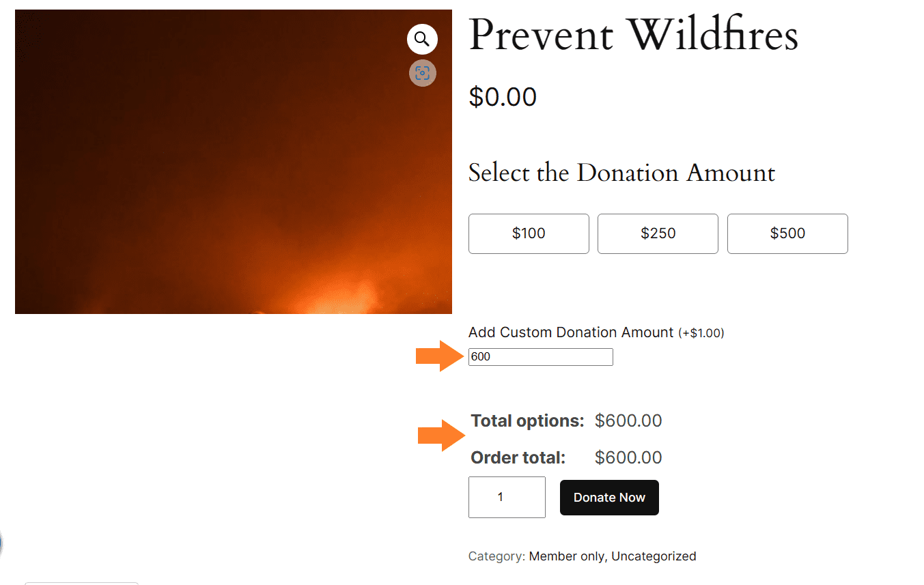Choose the $250 donation option
This screenshot has height=585, width=924.
(x=658, y=233)
